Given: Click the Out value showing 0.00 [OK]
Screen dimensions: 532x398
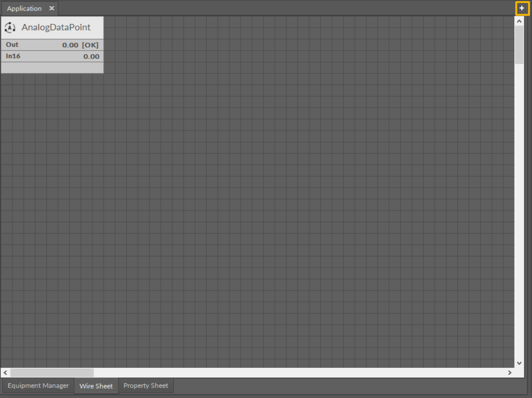Looking at the screenshot, I should (x=80, y=44).
